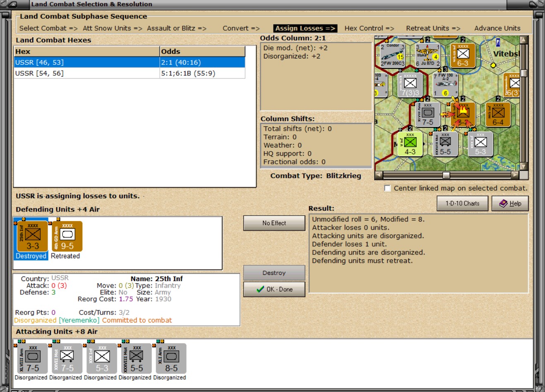Click the Vitebsk city marker on map
The height and width of the screenshot is (392, 545).
pyautogui.click(x=493, y=65)
